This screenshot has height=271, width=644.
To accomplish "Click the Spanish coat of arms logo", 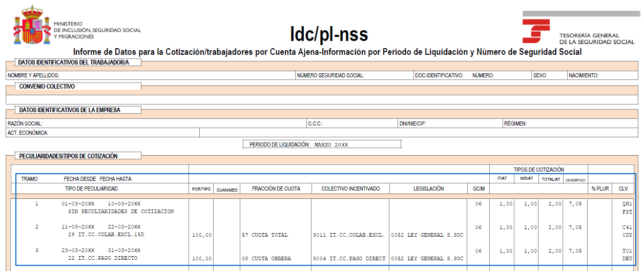I will [x=32, y=25].
